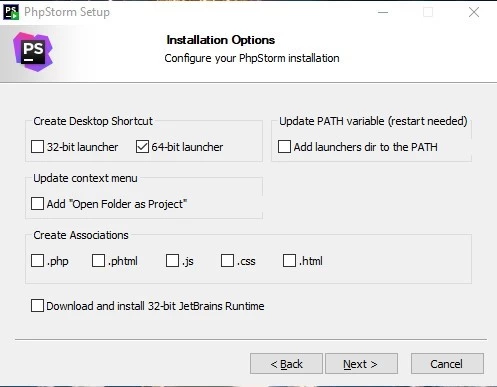Go to previous step with Back button
This screenshot has width=497, height=387.
coord(286,364)
